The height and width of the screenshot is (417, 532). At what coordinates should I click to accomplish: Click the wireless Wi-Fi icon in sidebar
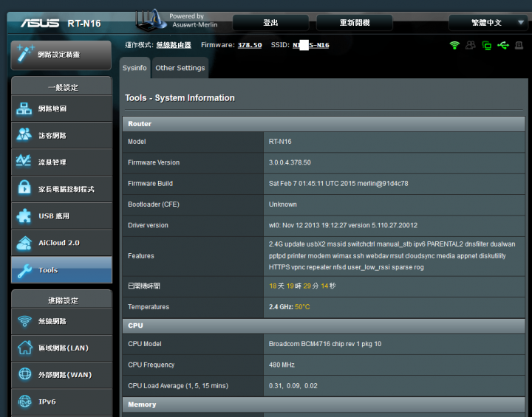[x=24, y=321]
